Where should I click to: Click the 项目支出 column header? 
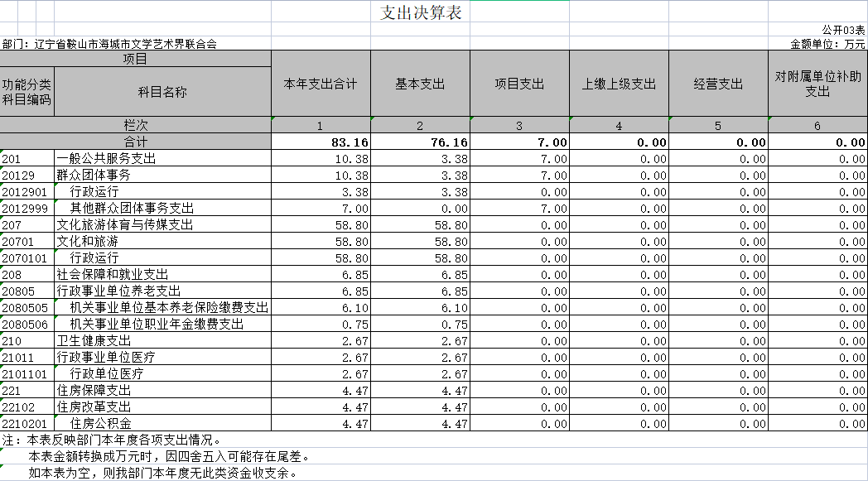point(519,84)
